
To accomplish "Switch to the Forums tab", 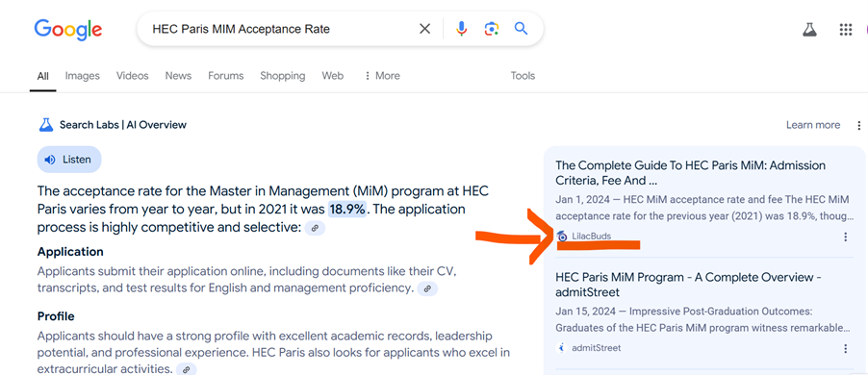I will coord(226,76).
